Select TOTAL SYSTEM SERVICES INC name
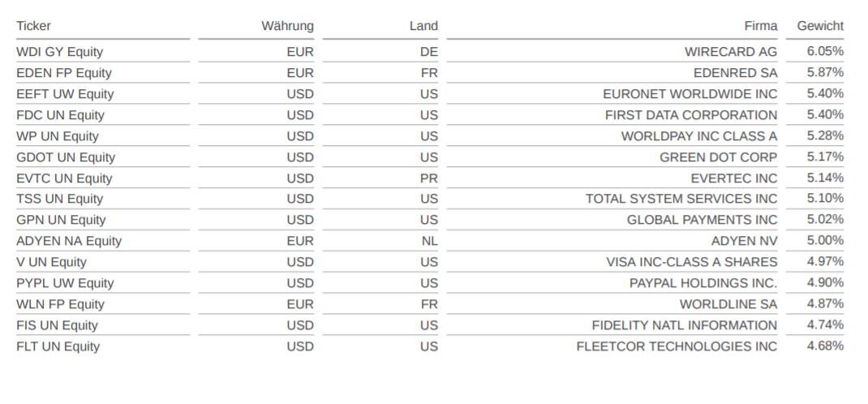 681,199
